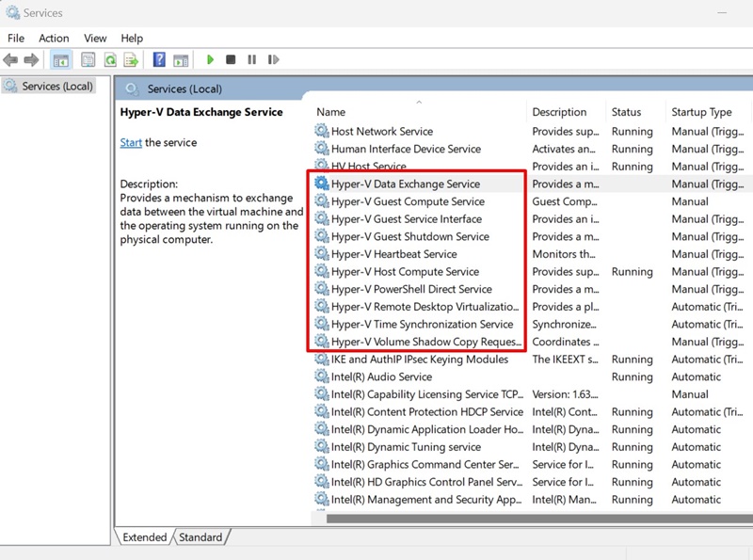The height and width of the screenshot is (560, 753).
Task: Click 'Guest Comp...' description cell
Action: 564,201
